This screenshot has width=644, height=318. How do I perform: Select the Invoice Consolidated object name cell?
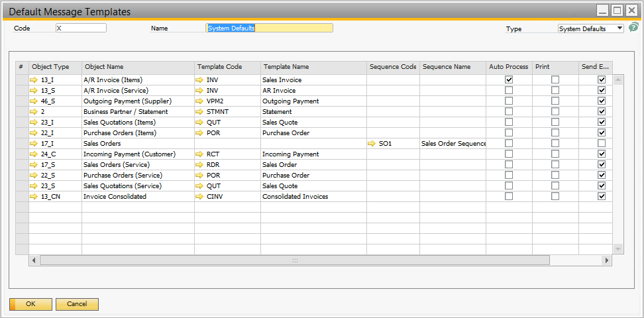138,196
